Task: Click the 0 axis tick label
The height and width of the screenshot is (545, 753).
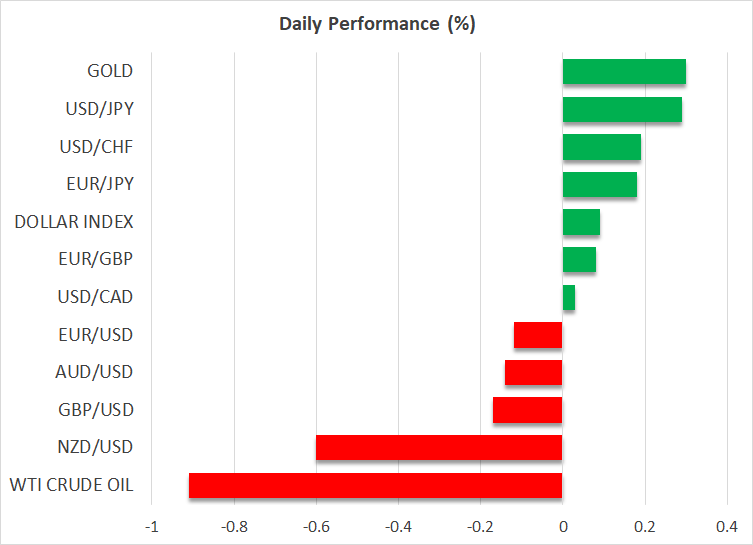Action: pos(563,526)
